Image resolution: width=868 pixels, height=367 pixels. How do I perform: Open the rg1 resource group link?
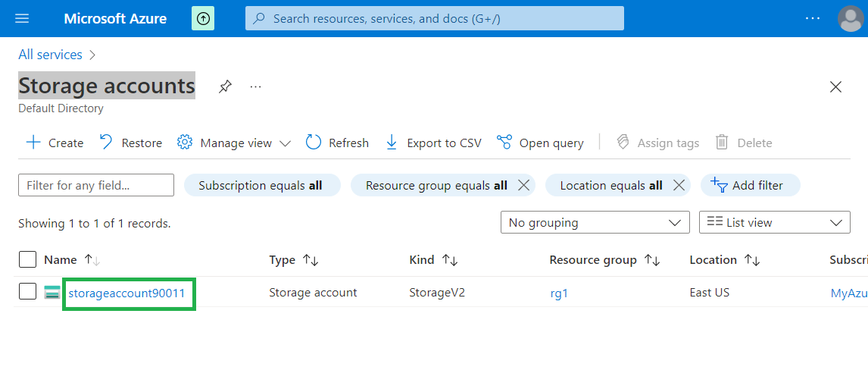(x=559, y=293)
